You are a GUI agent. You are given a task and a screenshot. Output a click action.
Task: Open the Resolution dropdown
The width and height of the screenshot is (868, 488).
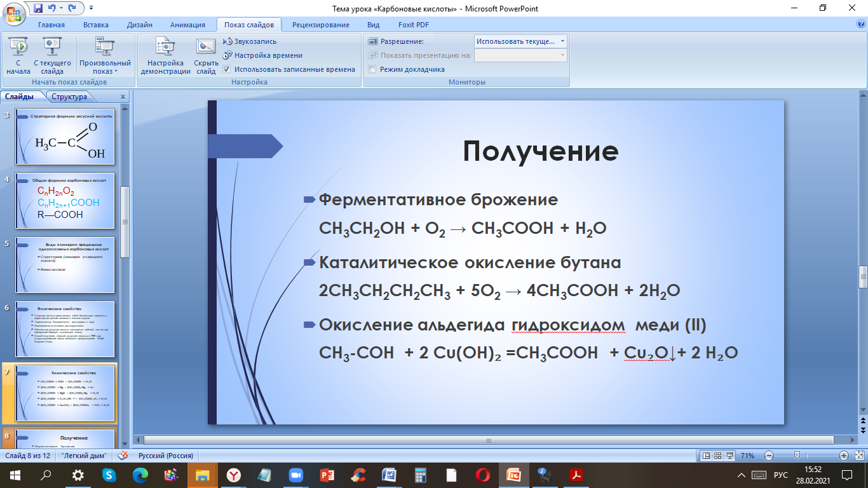520,41
